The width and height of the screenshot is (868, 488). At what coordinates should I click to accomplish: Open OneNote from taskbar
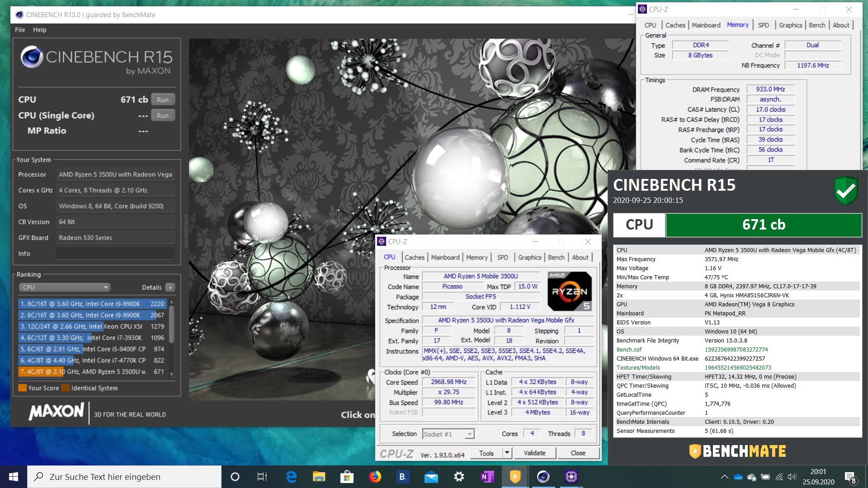click(x=487, y=477)
